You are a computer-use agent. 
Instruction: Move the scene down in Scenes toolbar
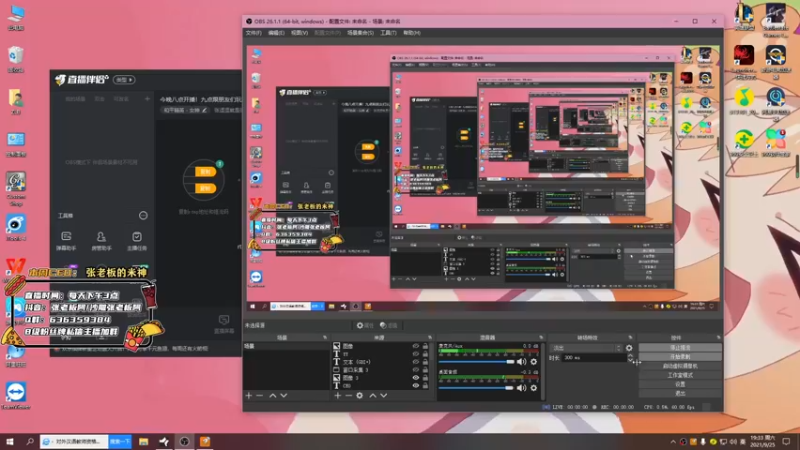[x=284, y=395]
